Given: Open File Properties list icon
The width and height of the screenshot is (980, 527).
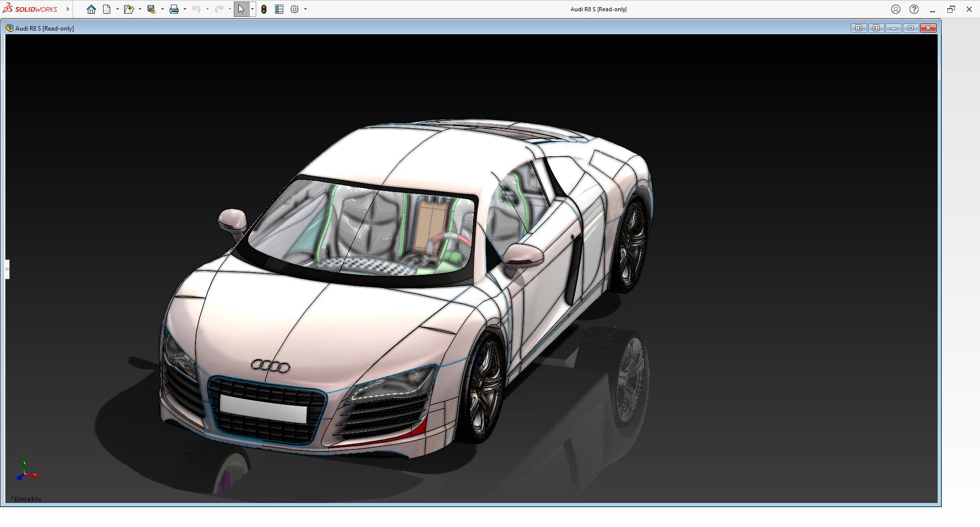Looking at the screenshot, I should click(x=279, y=9).
